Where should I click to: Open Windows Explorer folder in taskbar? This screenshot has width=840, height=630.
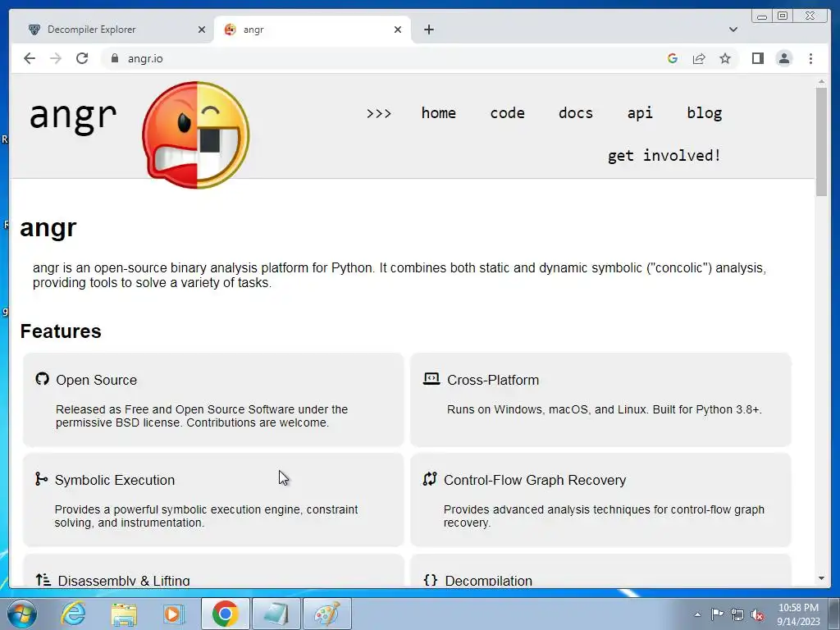coord(124,614)
